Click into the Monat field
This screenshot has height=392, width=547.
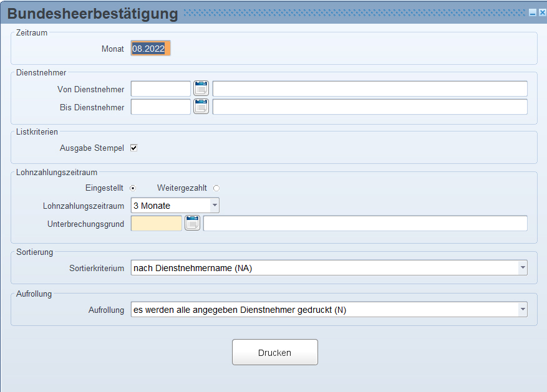[x=150, y=49]
